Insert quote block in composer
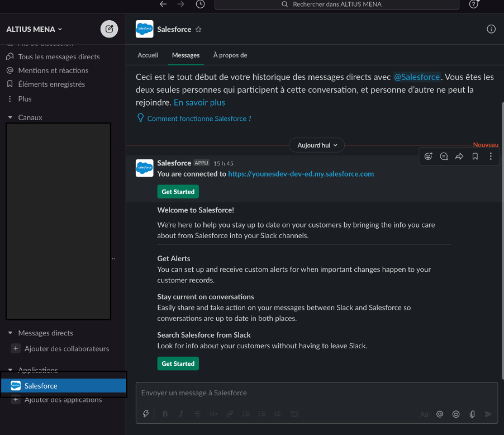The height and width of the screenshot is (435, 504). (278, 414)
